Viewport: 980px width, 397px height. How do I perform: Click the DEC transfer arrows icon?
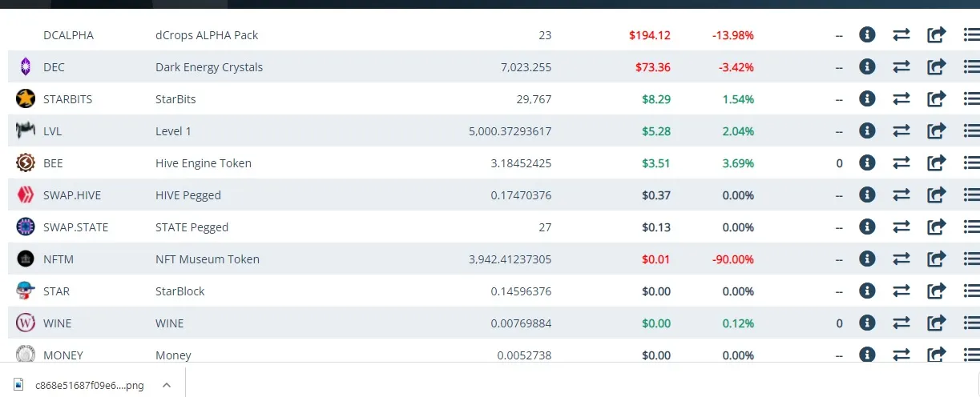coord(901,67)
